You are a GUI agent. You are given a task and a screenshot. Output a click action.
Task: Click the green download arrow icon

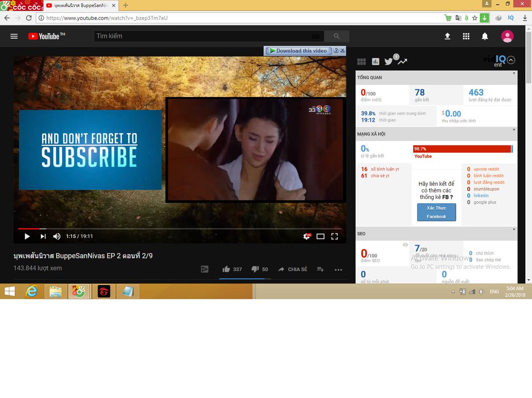pyautogui.click(x=484, y=18)
